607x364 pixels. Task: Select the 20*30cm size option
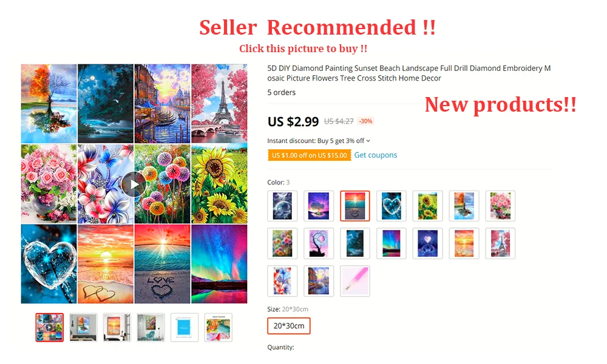pyautogui.click(x=289, y=326)
